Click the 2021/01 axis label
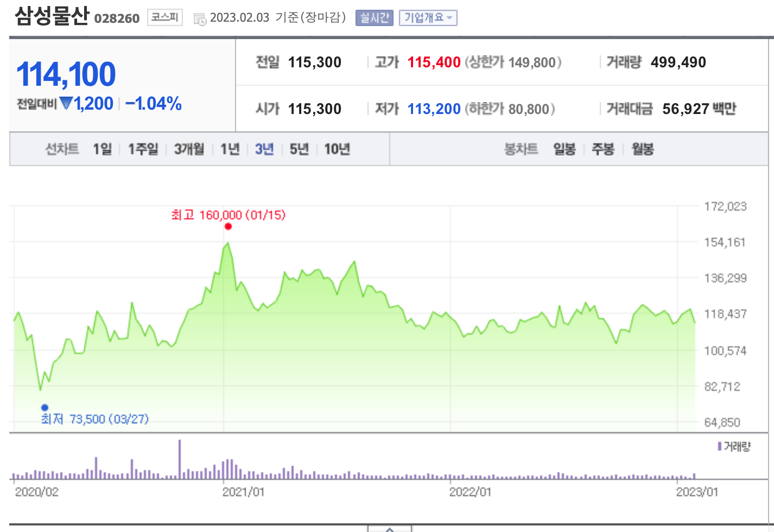This screenshot has width=774, height=532. (x=243, y=492)
